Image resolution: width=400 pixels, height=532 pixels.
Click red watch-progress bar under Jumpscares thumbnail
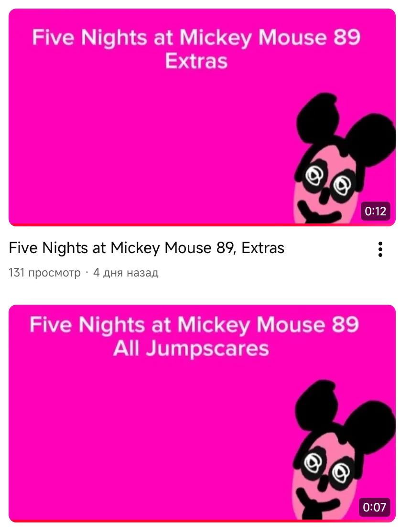coord(202,521)
